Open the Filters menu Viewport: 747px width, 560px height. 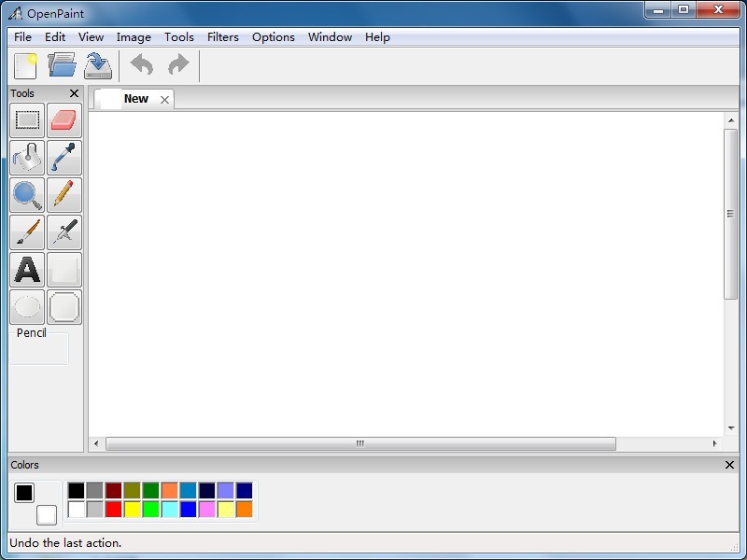[222, 37]
